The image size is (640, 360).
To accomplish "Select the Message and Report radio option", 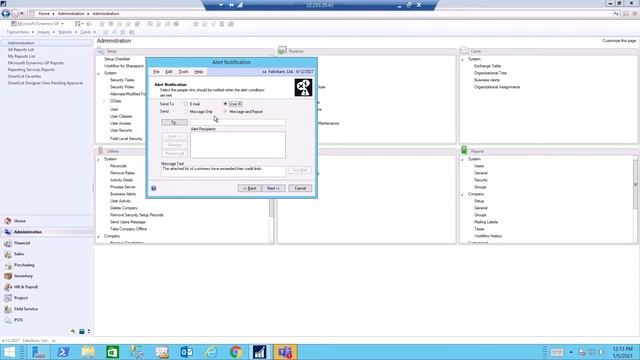I will click(225, 111).
